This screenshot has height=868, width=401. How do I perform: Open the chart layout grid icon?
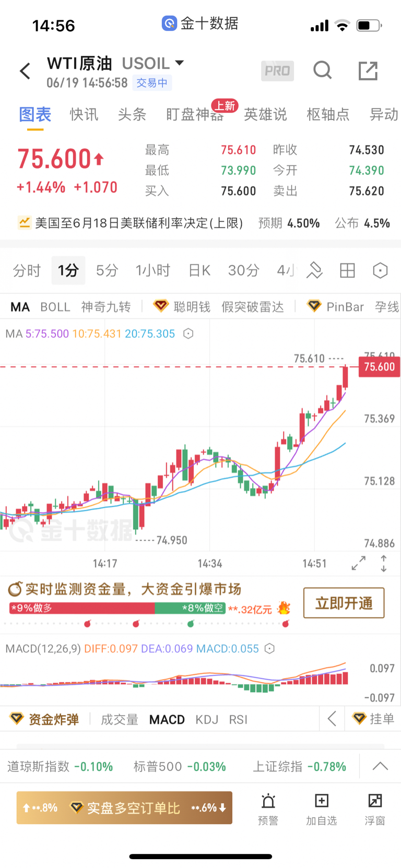347,270
